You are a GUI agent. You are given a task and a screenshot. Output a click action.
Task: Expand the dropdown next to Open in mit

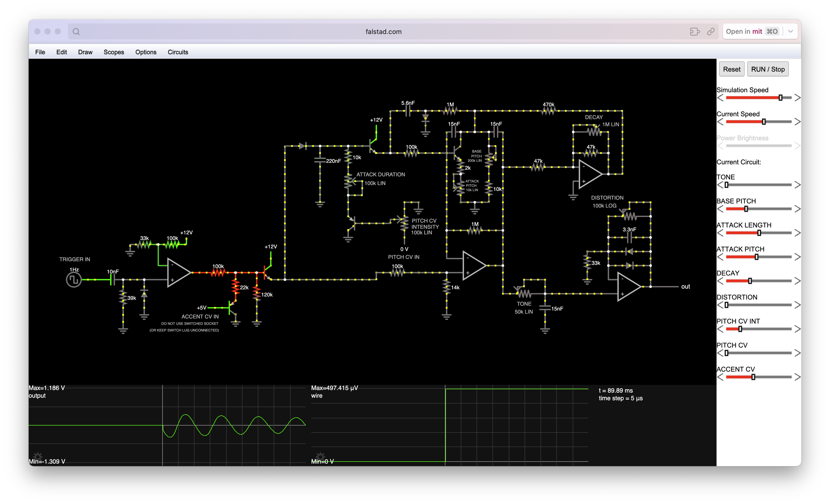coord(791,31)
